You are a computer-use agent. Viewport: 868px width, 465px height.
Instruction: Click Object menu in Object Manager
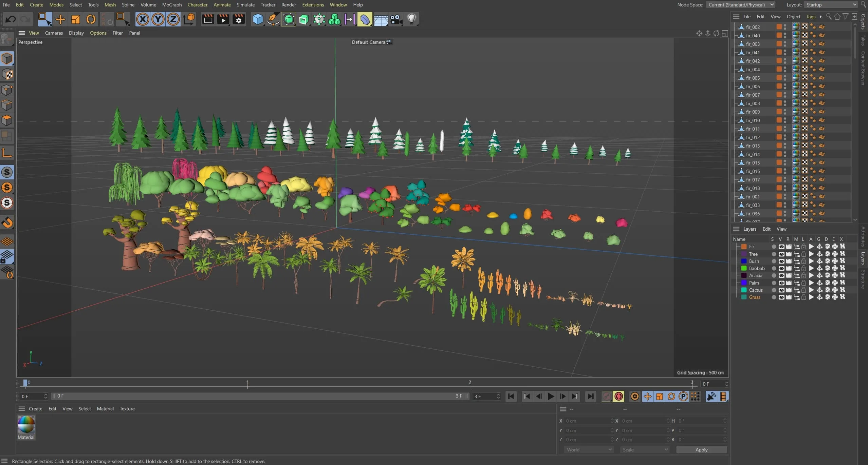tap(793, 17)
